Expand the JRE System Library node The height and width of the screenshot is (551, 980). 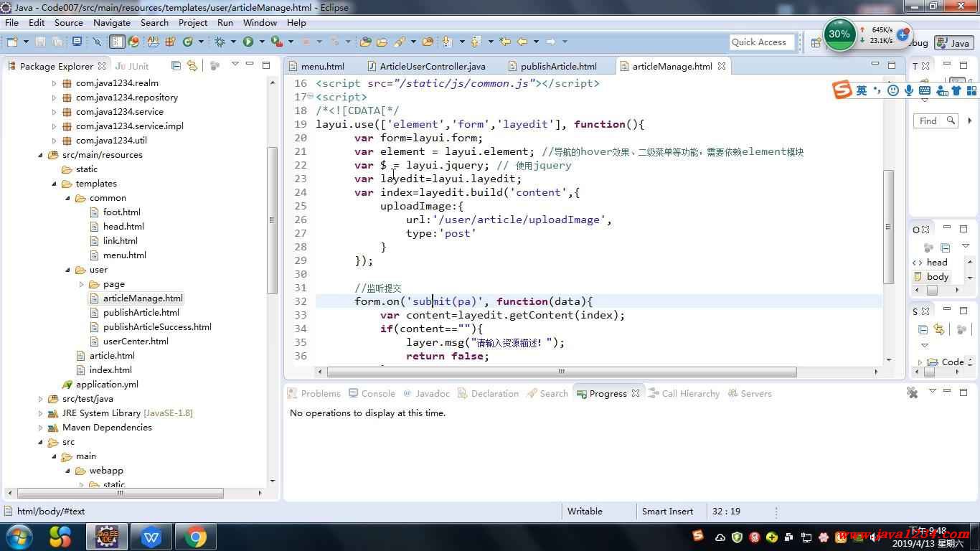click(x=40, y=413)
